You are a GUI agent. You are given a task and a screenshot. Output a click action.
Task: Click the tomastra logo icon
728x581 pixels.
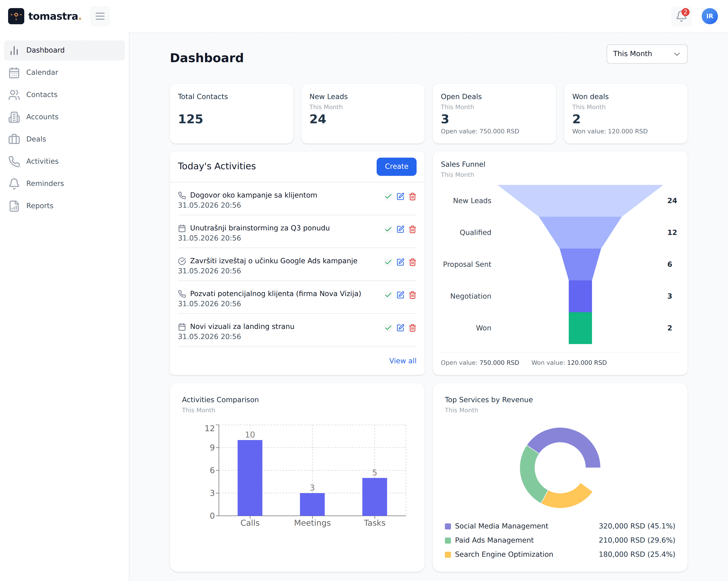[16, 16]
